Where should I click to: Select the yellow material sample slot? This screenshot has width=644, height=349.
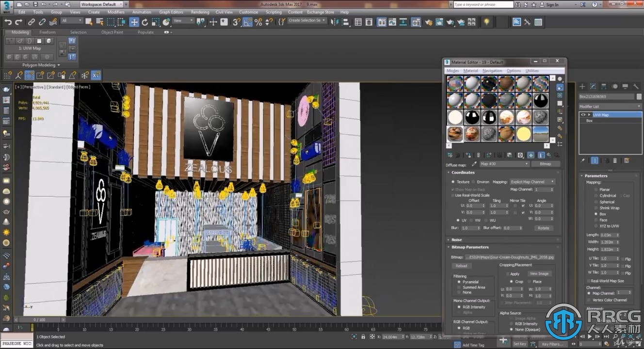(x=523, y=133)
